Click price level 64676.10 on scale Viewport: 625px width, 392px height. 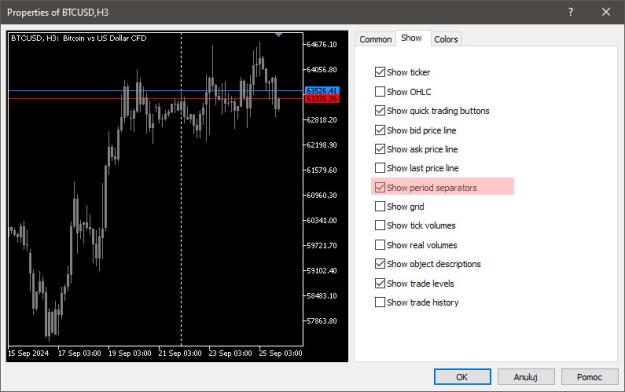tap(322, 44)
